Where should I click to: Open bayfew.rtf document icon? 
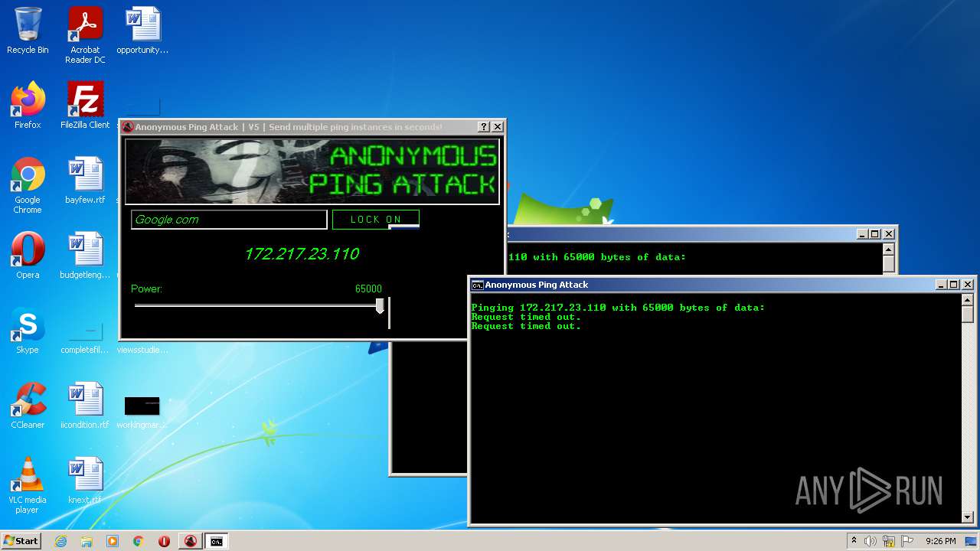pos(85,181)
